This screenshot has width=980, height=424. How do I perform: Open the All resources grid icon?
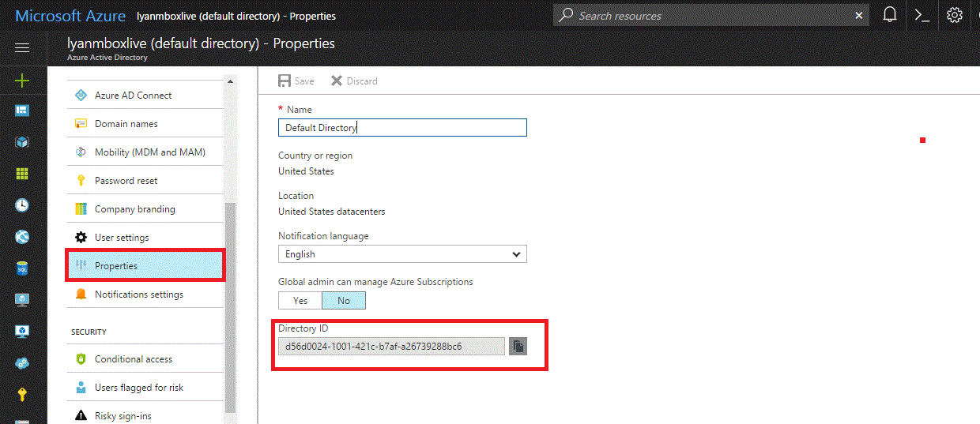(x=22, y=174)
